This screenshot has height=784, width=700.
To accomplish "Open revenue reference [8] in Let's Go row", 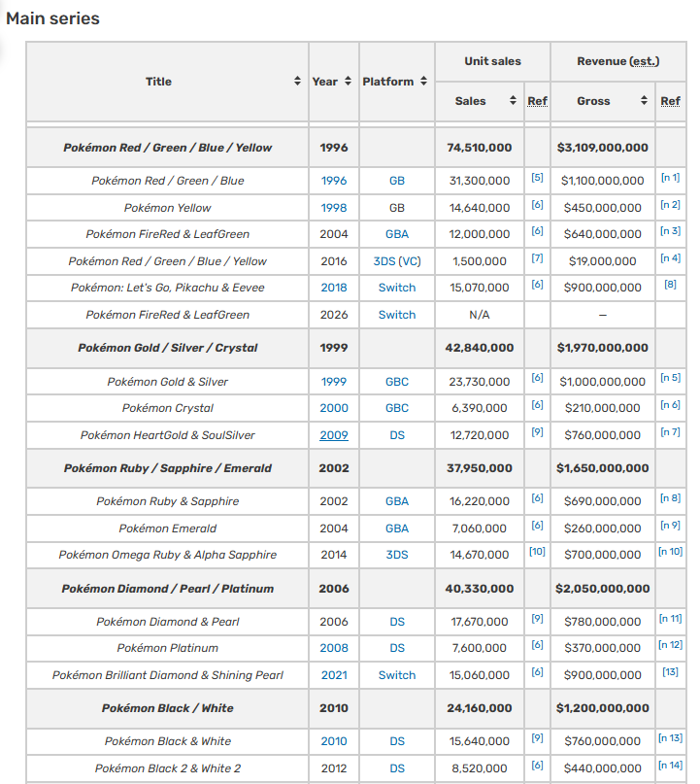I will 670,285.
